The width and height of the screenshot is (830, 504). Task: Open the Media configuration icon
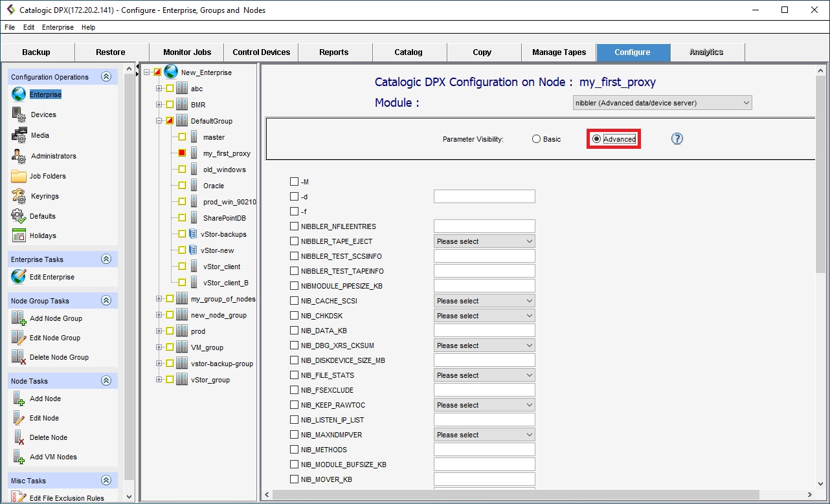[19, 135]
